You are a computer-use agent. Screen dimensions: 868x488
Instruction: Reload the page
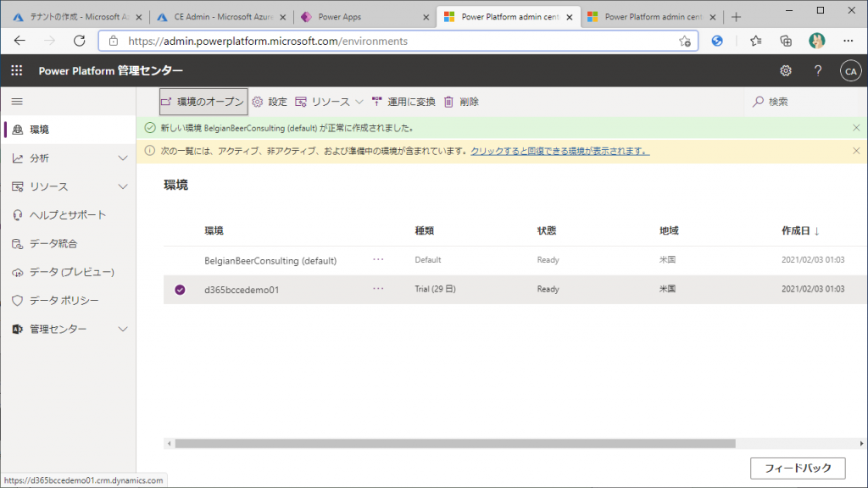click(x=80, y=41)
